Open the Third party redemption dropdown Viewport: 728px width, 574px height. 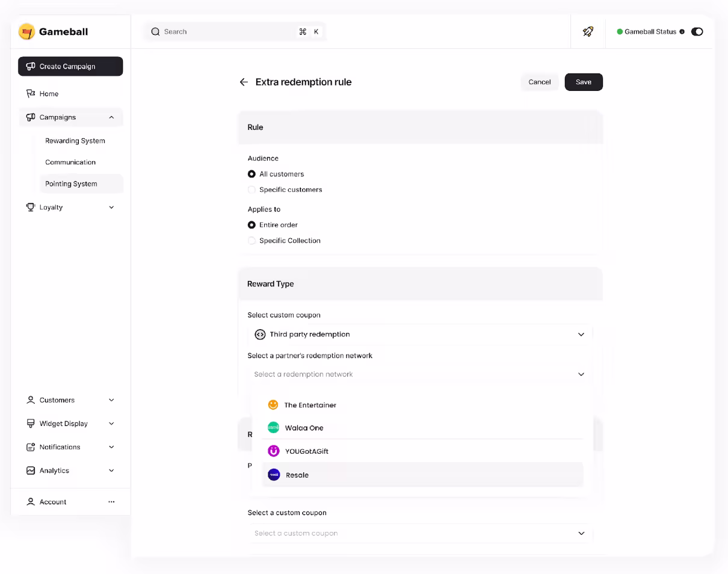420,335
